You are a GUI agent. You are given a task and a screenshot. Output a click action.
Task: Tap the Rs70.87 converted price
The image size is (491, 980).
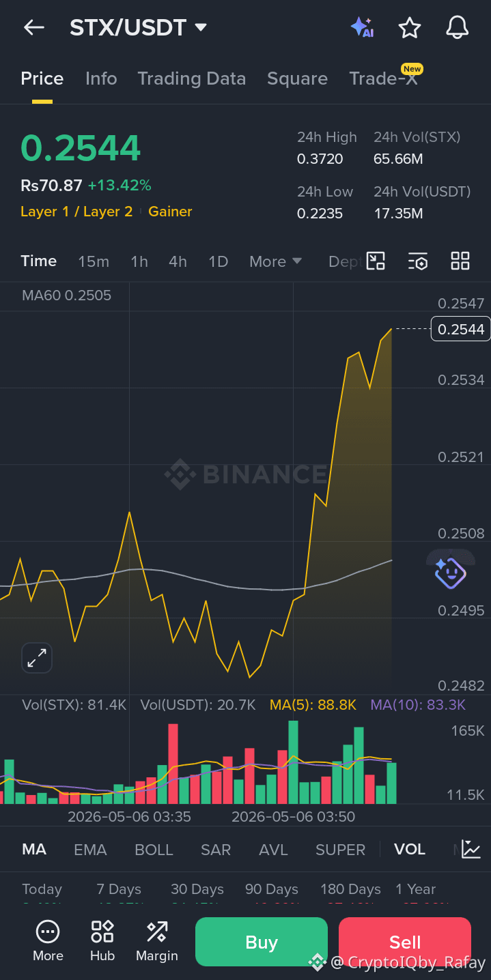pyautogui.click(x=51, y=186)
